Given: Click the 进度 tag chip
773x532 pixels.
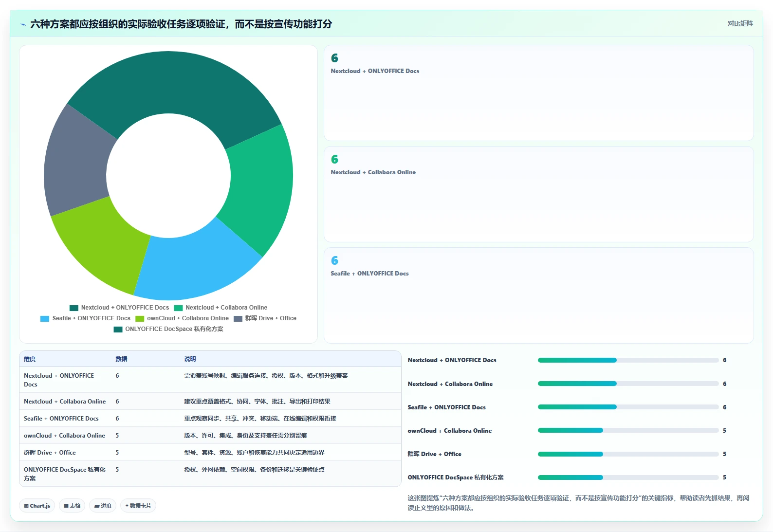Looking at the screenshot, I should [x=103, y=506].
